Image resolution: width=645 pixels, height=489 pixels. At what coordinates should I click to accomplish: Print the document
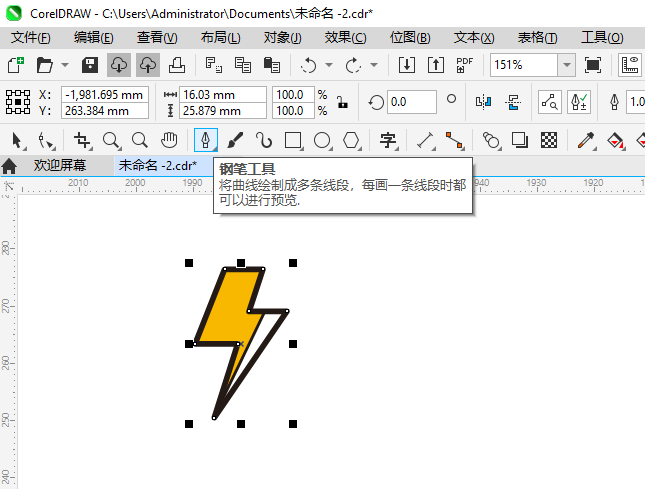pyautogui.click(x=177, y=65)
